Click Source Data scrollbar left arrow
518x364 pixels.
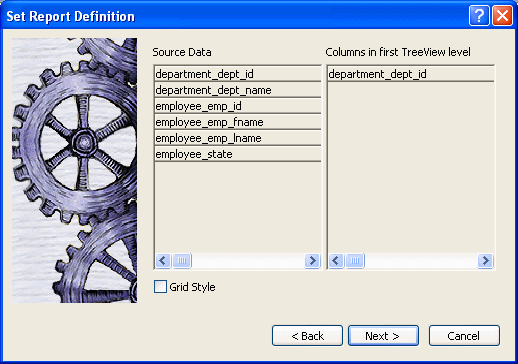pyautogui.click(x=163, y=260)
